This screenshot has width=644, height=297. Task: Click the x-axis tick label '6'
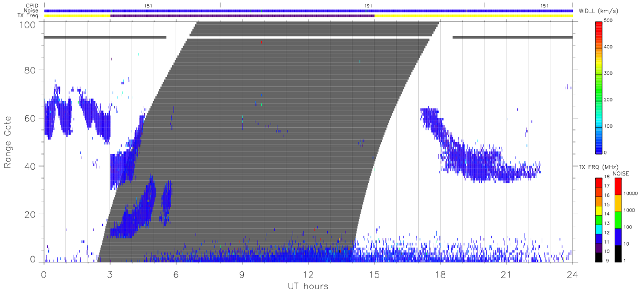coord(176,274)
